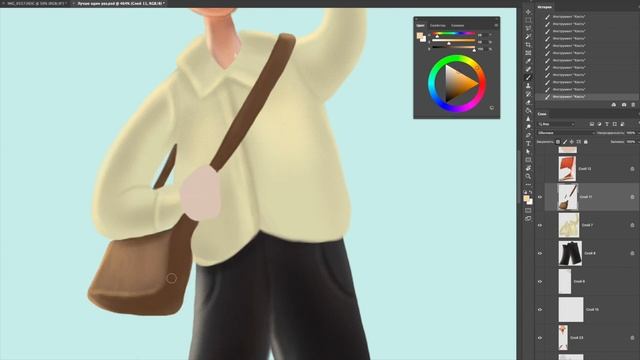Viewport: 640px width, 360px height.
Task: Switch to the Свойства tab in color panel
Action: point(438,25)
